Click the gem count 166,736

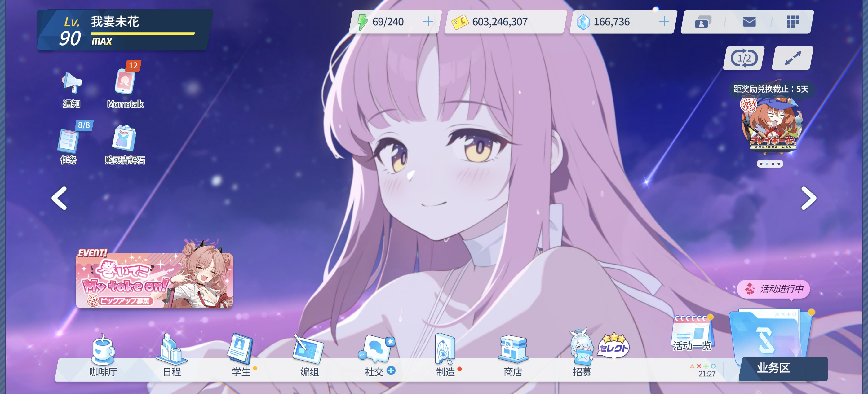pyautogui.click(x=611, y=22)
